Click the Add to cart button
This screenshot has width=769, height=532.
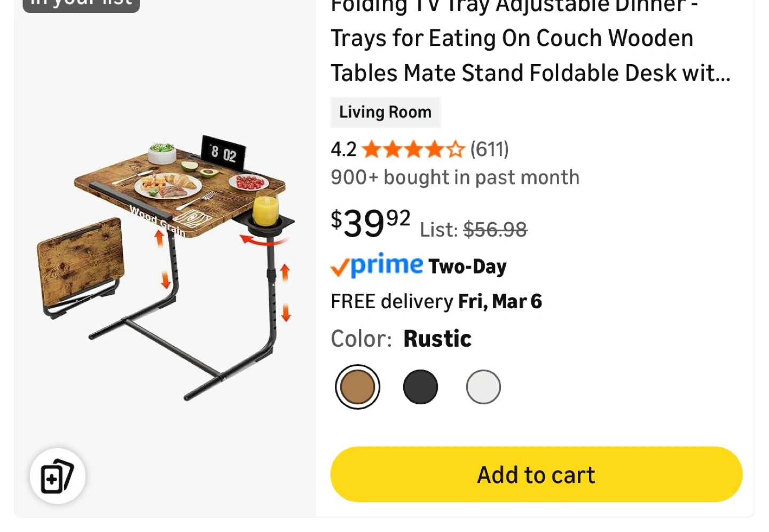tap(536, 474)
